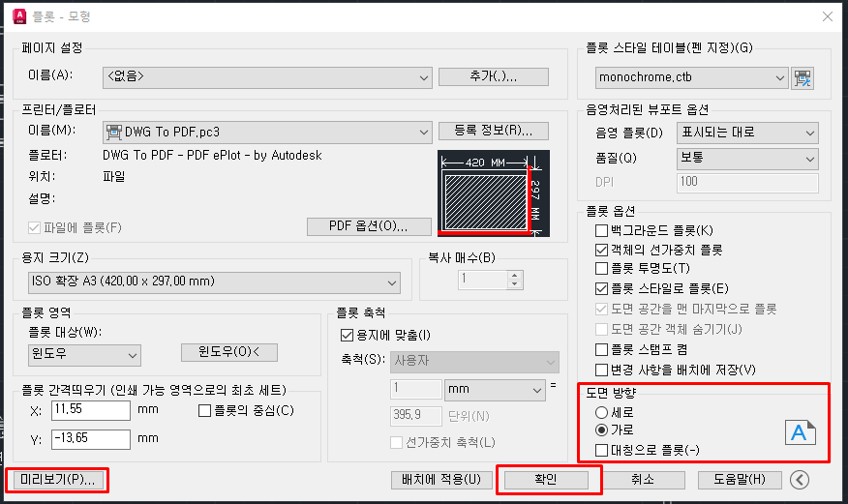This screenshot has width=848, height=504.
Task: Open page setup 이름(A) dropdown
Action: (x=267, y=77)
